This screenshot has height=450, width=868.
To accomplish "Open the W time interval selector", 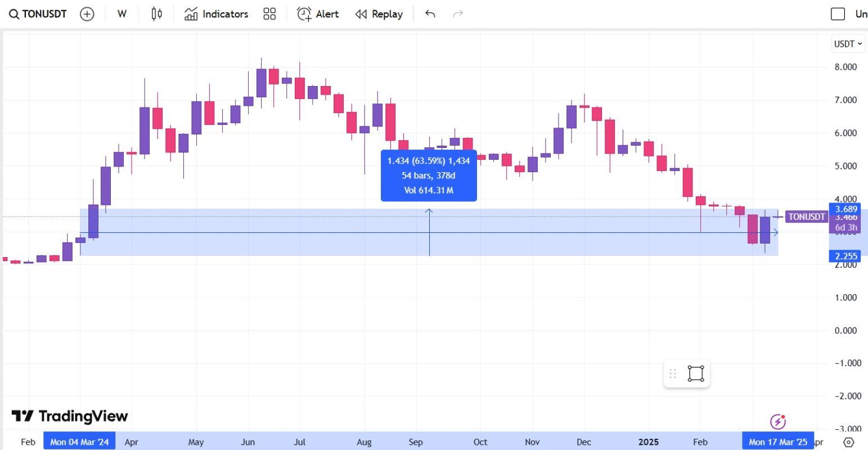I will 122,14.
